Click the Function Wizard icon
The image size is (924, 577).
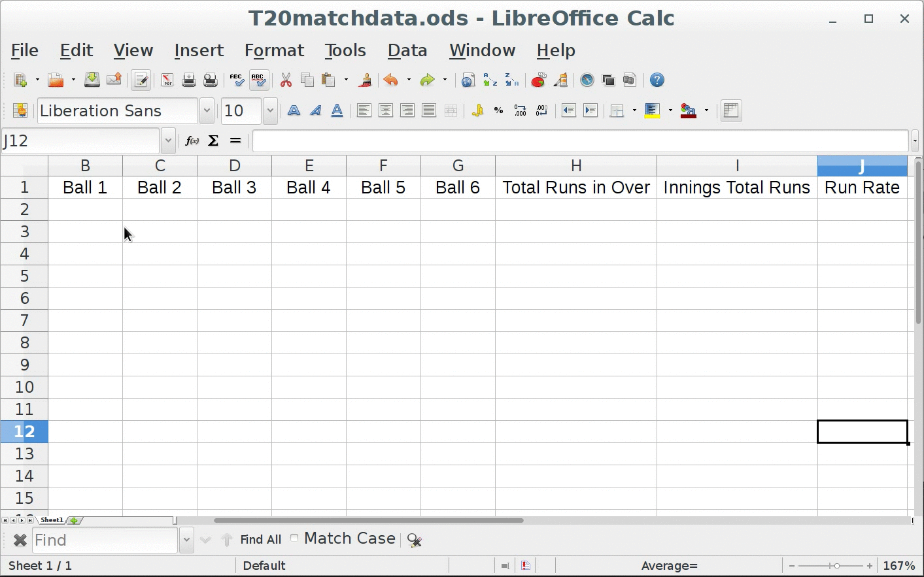pos(192,141)
